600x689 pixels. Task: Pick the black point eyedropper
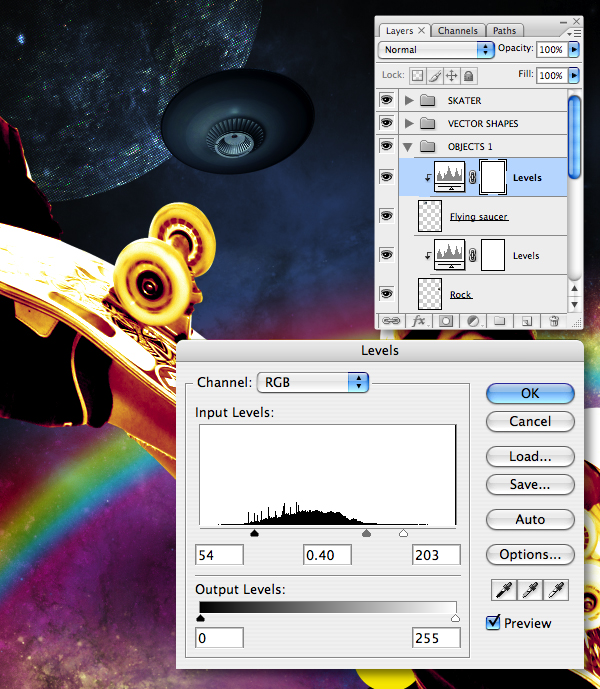[x=504, y=590]
